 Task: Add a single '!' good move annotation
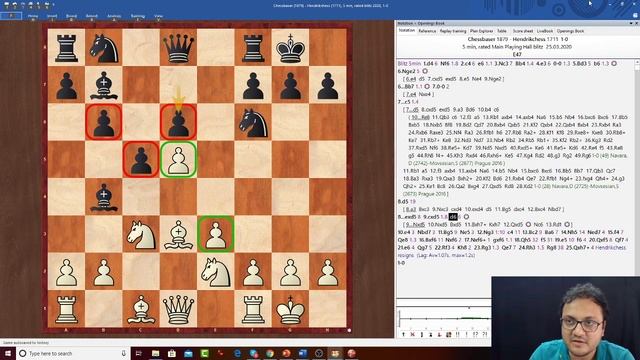467,334
